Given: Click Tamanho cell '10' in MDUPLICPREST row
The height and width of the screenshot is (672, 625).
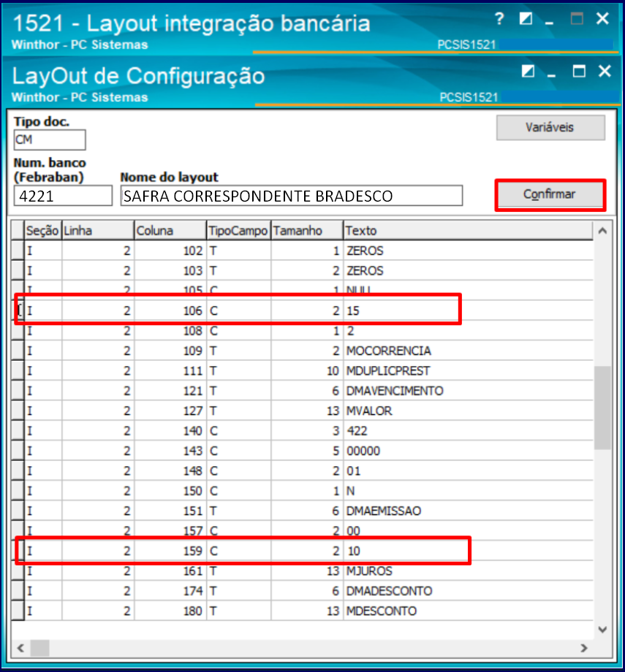Looking at the screenshot, I should [307, 371].
